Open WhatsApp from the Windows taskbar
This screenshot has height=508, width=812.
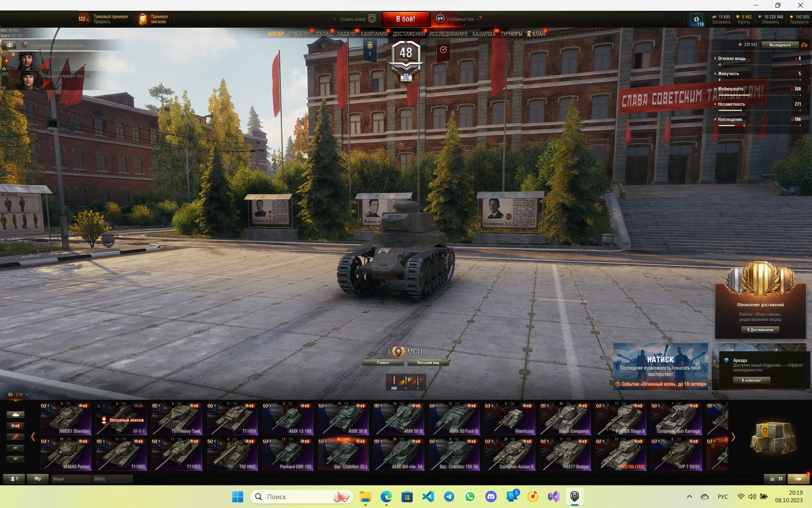(470, 497)
